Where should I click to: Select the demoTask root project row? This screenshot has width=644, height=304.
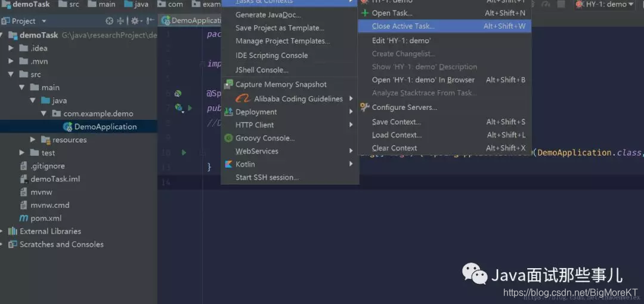point(79,35)
